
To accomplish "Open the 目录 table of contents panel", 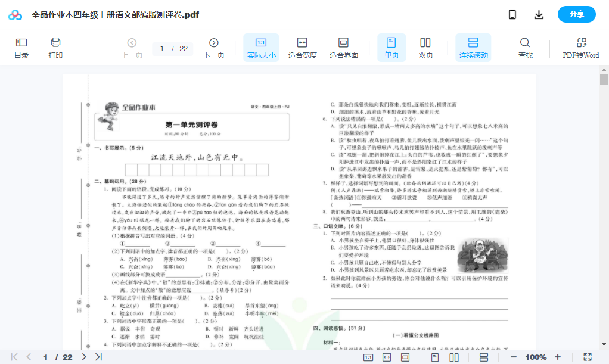I will point(21,48).
